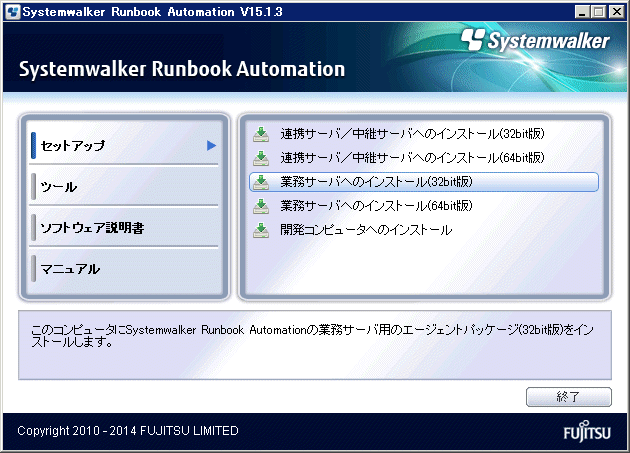Click the download icon beside 業務サーバ 32bit版 install
630x453 pixels.
(x=261, y=182)
